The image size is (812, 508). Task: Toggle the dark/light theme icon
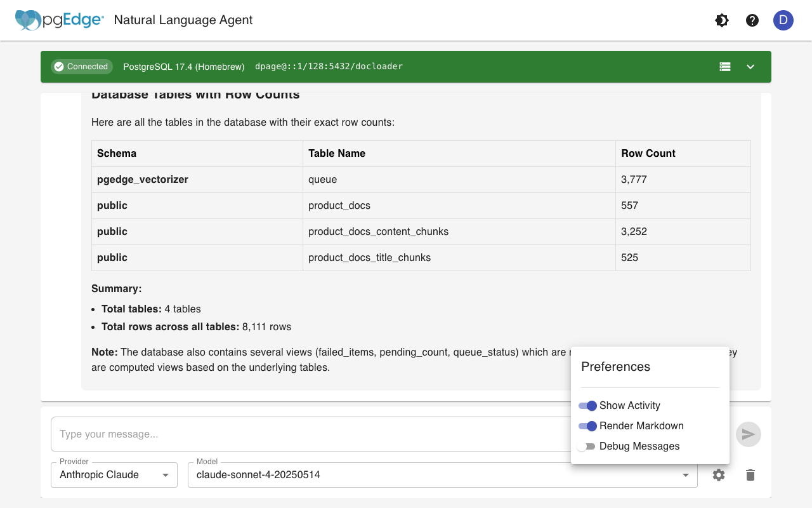[722, 20]
